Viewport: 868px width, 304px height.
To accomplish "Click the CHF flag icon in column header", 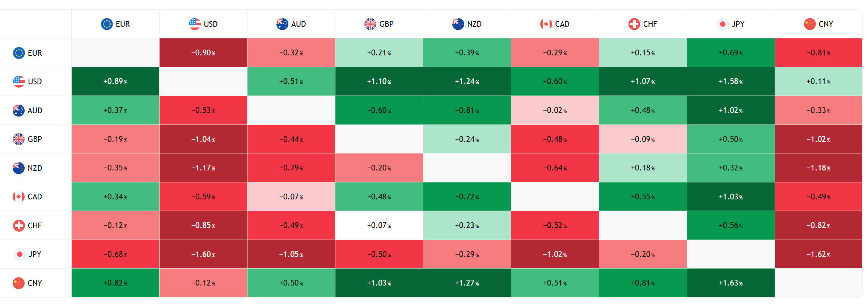I will pos(634,24).
